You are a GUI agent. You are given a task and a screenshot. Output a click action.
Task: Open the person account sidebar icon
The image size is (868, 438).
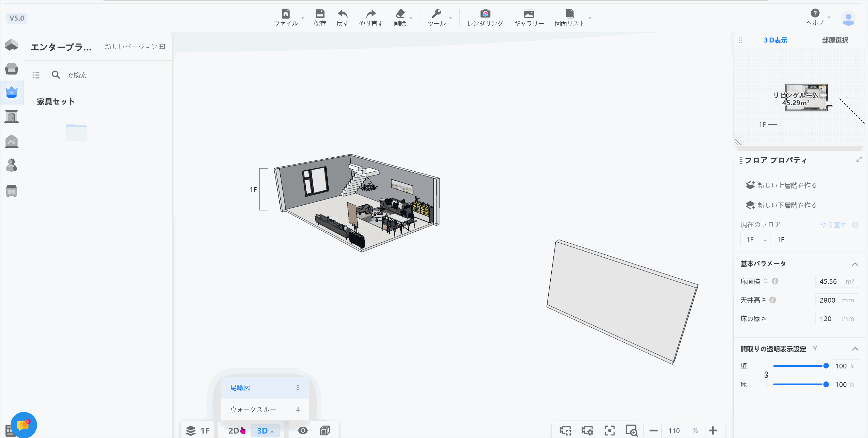coord(12,165)
